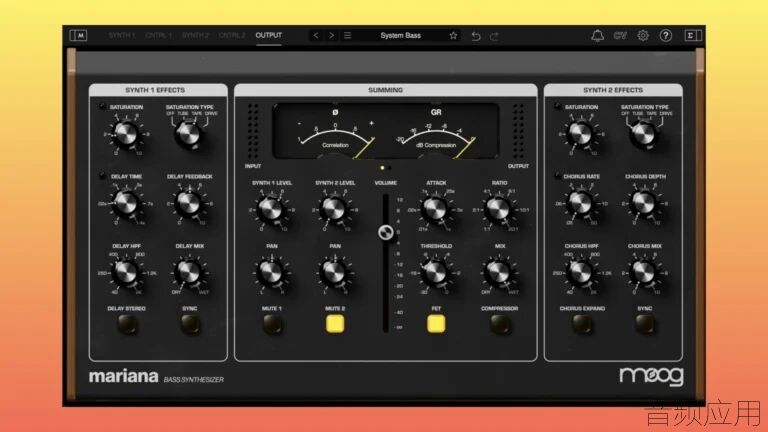The image size is (768, 432).
Task: Open the CV settings icon
Action: tap(620, 35)
